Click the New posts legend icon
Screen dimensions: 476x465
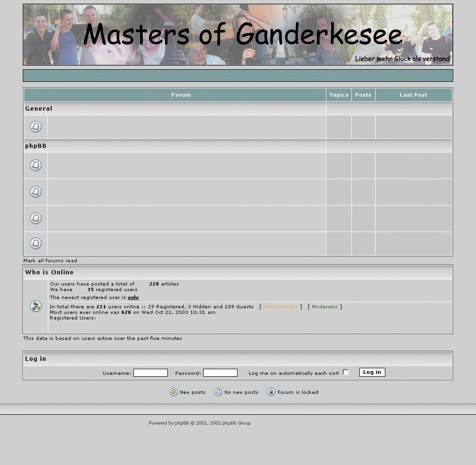pos(173,392)
